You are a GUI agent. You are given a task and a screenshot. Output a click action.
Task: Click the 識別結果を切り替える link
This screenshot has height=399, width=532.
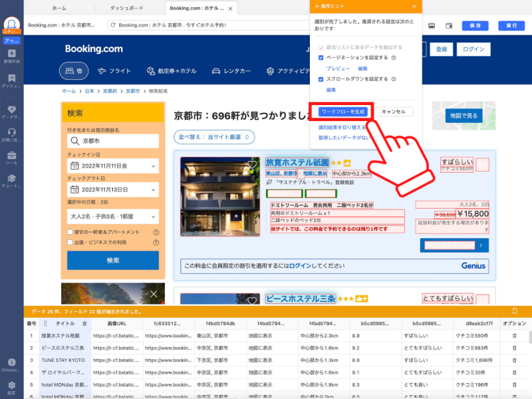(342, 128)
